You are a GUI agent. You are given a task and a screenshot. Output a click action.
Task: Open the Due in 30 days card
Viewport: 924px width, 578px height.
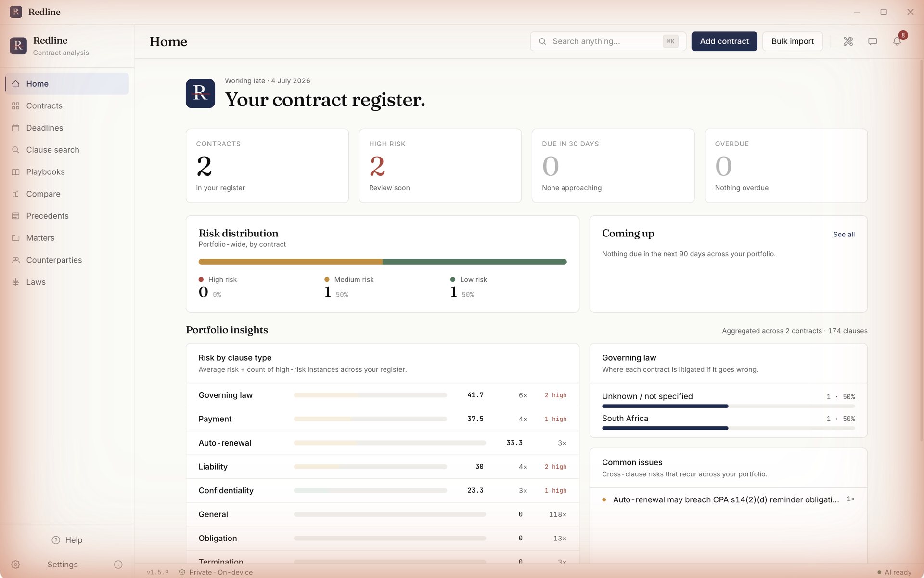tap(613, 166)
